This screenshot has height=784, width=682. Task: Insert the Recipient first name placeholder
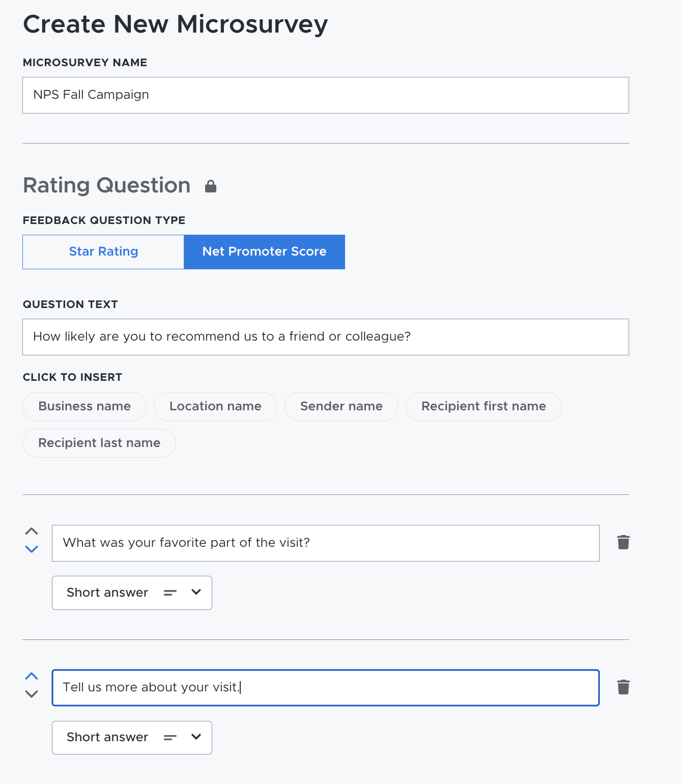coord(484,406)
